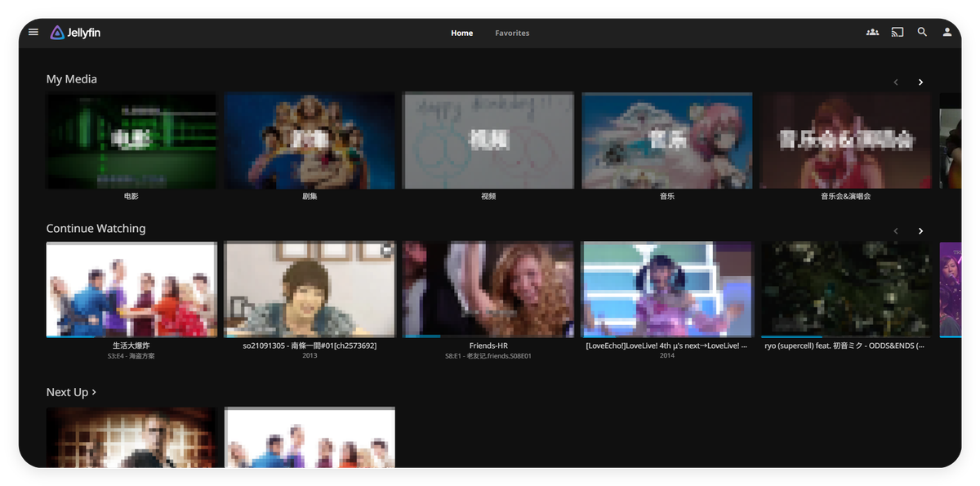Screen dimensions: 980x486
Task: Open the search magnifier icon
Action: click(922, 32)
